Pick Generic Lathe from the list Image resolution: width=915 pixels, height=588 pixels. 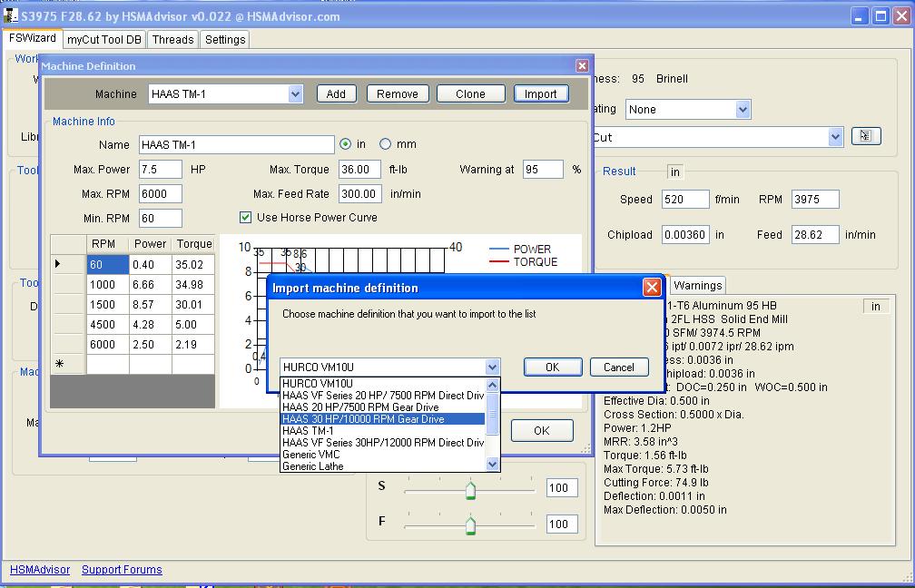coord(313,466)
